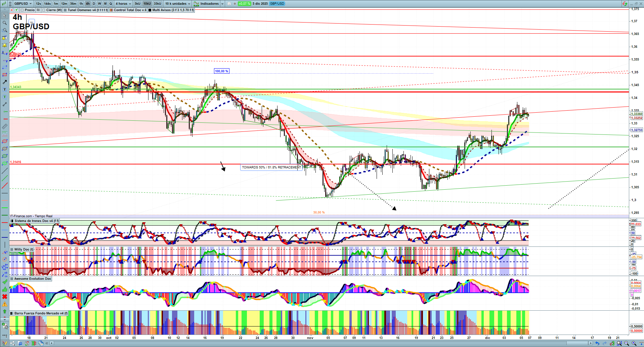Pick the black arrow drawing tool
Image resolution: width=644 pixels, height=347 pixels.
(5, 82)
